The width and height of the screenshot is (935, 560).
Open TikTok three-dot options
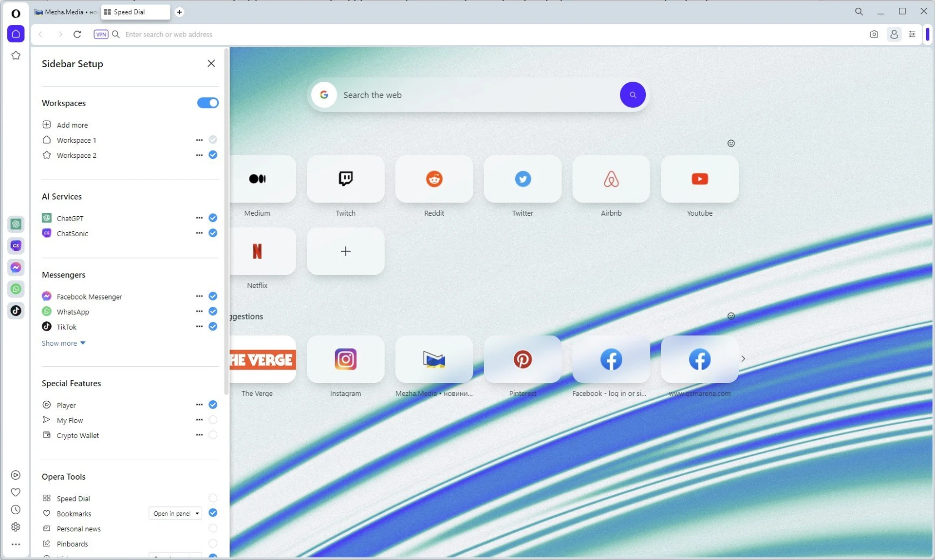pos(199,326)
